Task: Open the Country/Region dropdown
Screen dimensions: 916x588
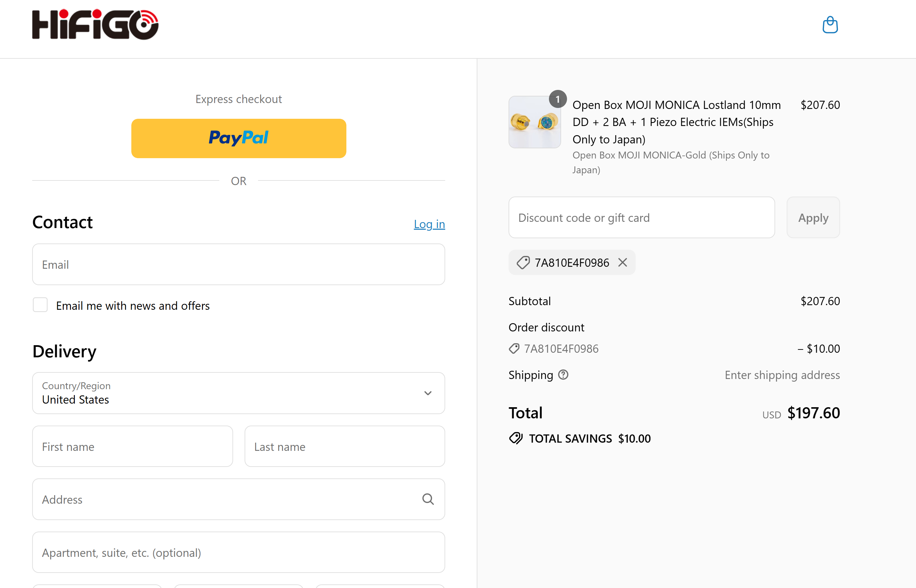Action: click(x=238, y=393)
